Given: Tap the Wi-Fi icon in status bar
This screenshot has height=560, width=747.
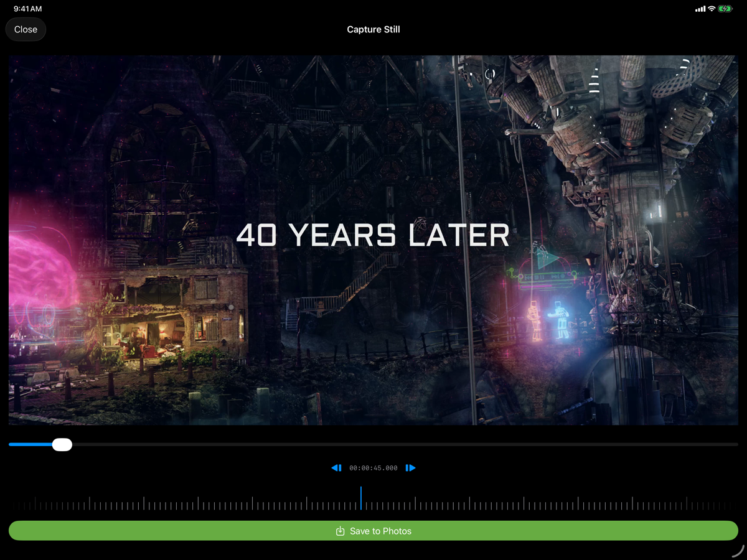Looking at the screenshot, I should pos(712,9).
